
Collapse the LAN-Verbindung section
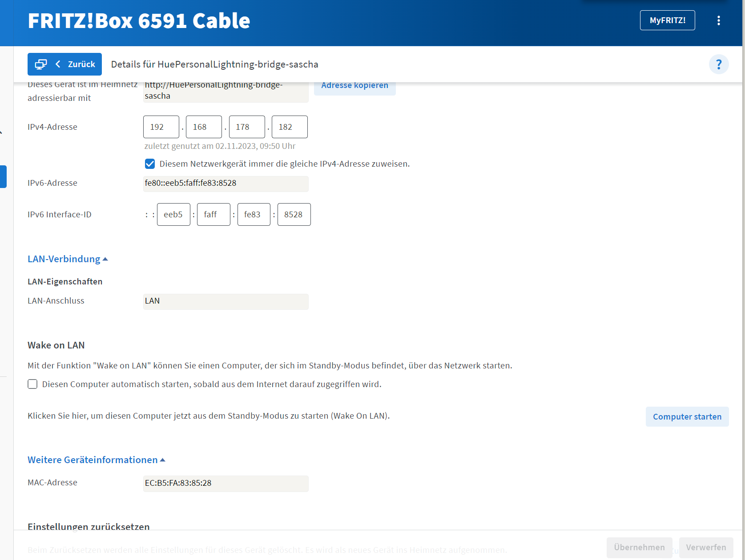[68, 259]
